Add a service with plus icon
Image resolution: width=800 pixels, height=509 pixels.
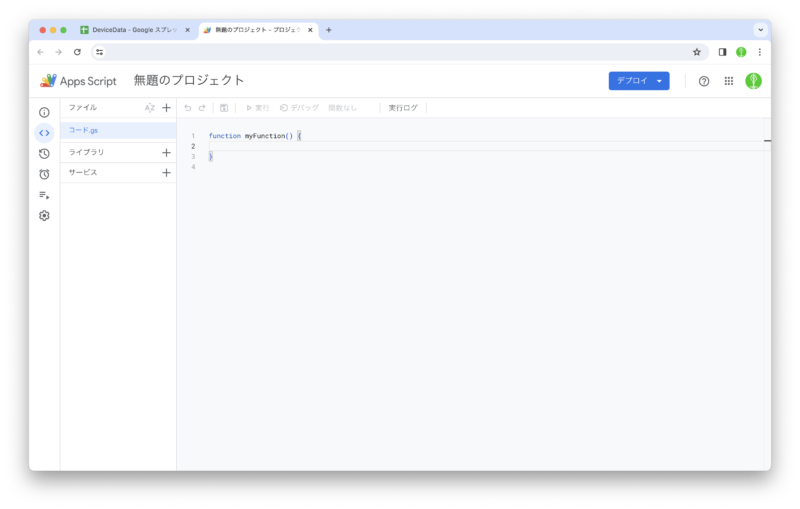166,173
